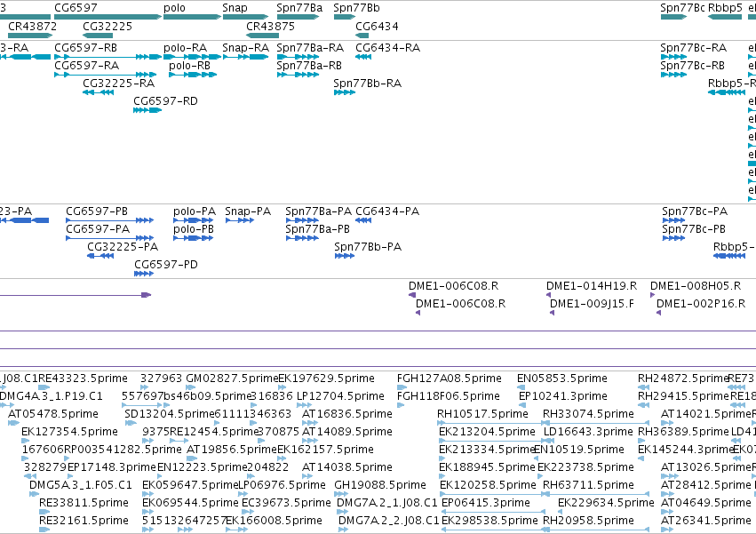Select the Spn77Ba-PB protein feature

(x=302, y=238)
